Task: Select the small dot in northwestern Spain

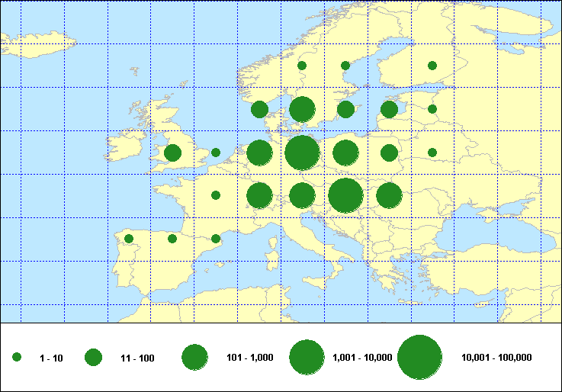Action: [x=129, y=239]
